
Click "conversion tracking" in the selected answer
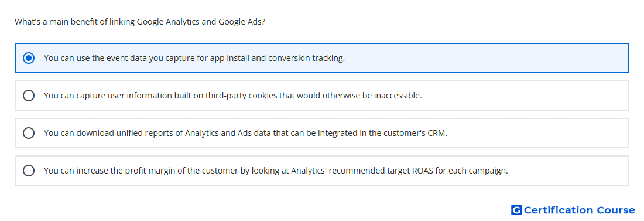click(306, 58)
